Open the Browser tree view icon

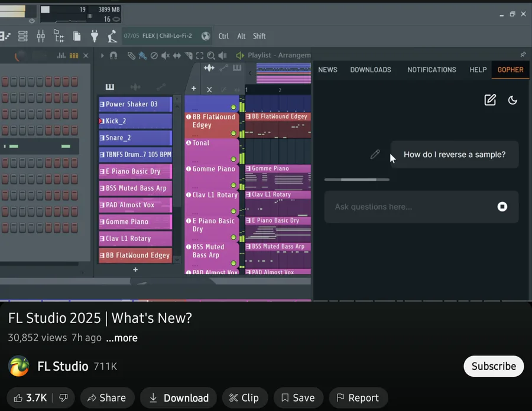[x=59, y=36]
